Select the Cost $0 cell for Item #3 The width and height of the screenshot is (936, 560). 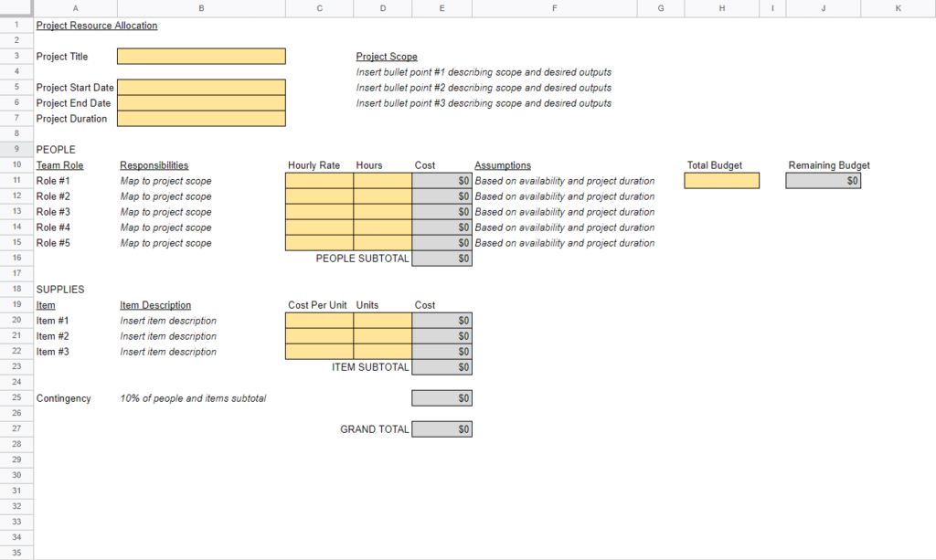click(x=441, y=352)
